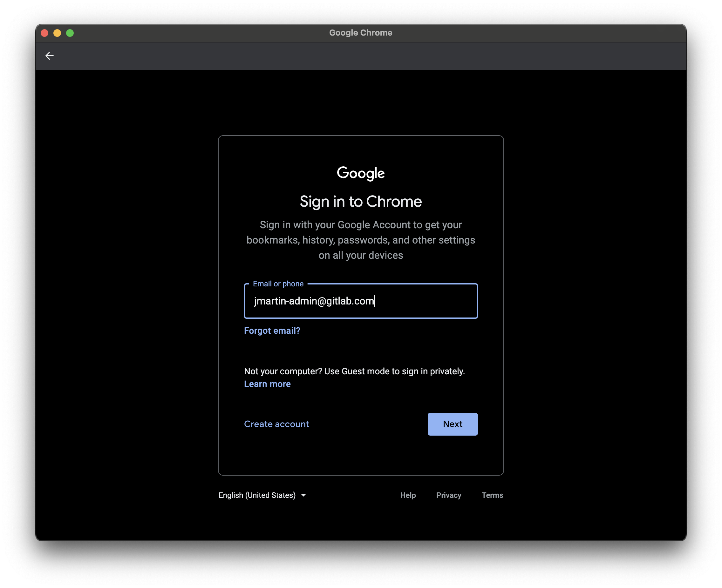This screenshot has width=722, height=588.
Task: Minimize the window with the yellow button
Action: pyautogui.click(x=57, y=33)
